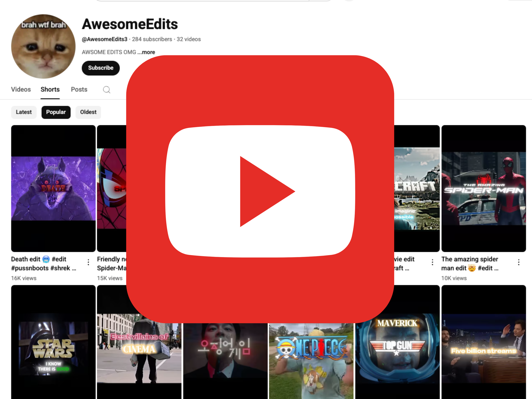Click the channel search magnifier icon
This screenshot has height=399, width=532.
click(107, 90)
